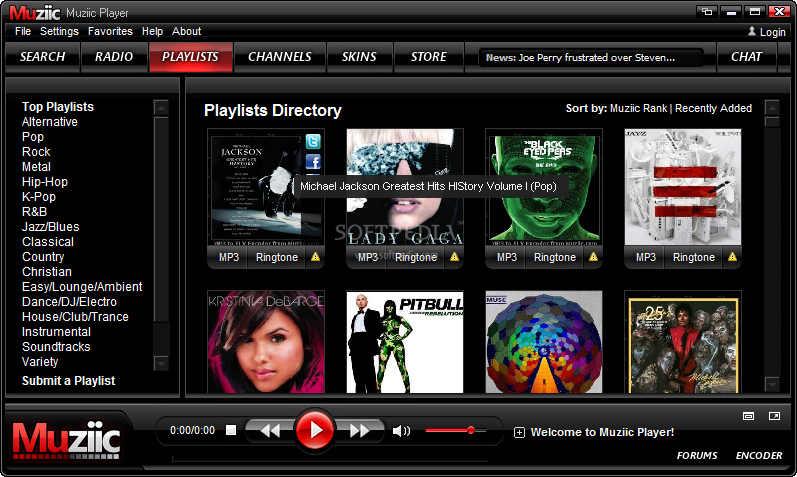Screen dimensions: 797x477
Task: Click MP3 button under Michael Jackson HIStory album
Action: 229,257
